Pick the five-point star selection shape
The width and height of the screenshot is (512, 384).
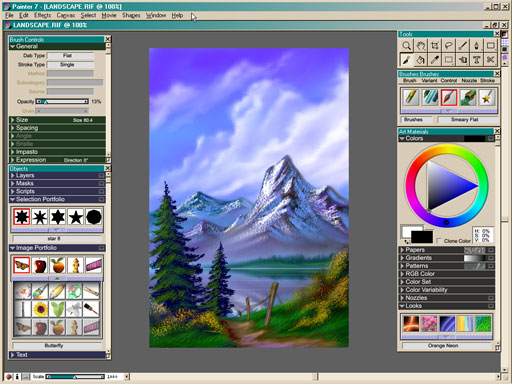76,217
